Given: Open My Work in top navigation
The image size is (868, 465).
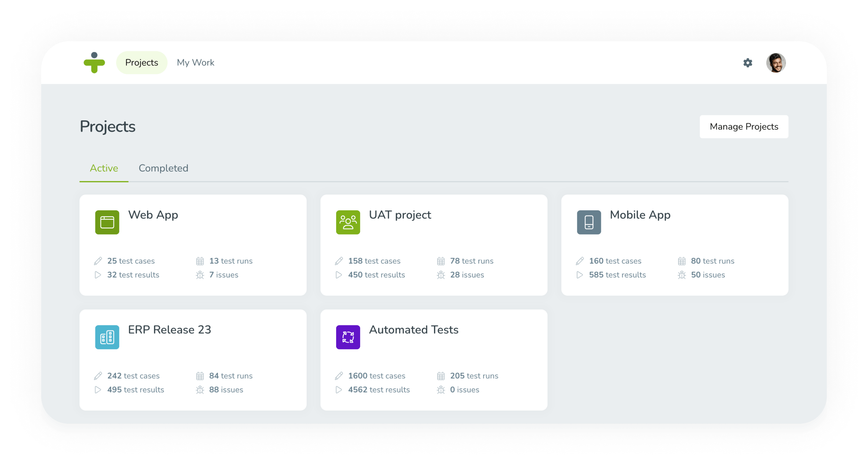Looking at the screenshot, I should 195,63.
